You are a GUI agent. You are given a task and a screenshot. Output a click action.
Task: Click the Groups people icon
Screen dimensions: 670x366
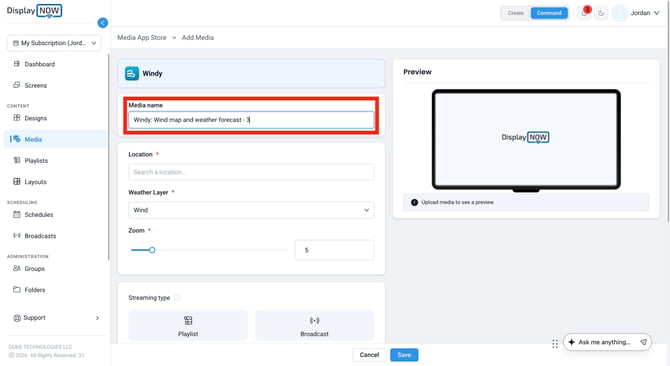(17, 268)
